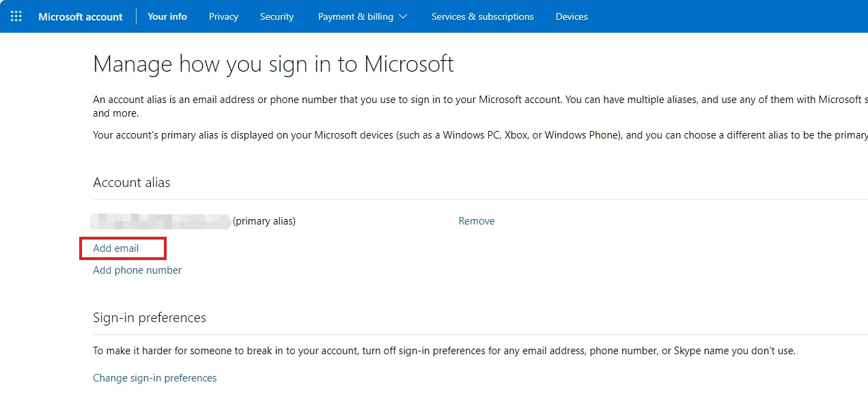Select the Your info tab
Screen dimensions: 868x404
point(167,16)
